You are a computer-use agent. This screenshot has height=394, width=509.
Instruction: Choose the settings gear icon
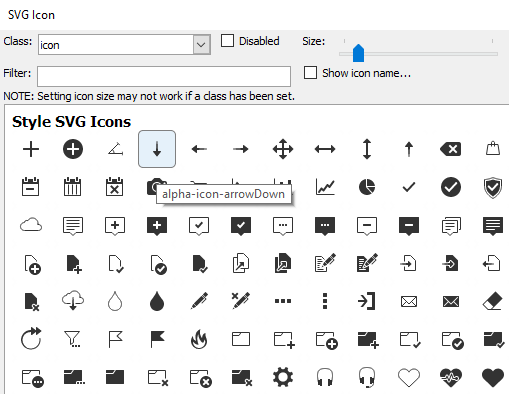(283, 377)
